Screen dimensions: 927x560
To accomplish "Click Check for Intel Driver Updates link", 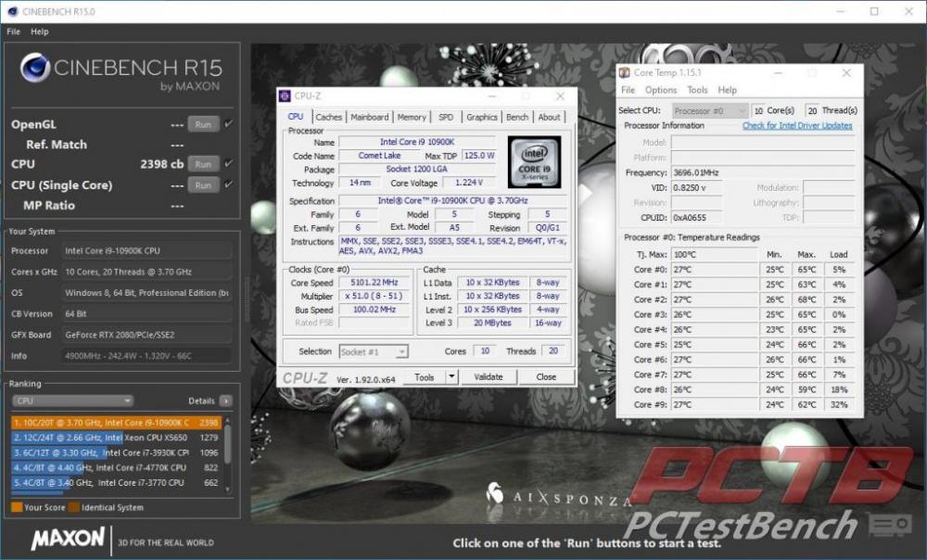I will pyautogui.click(x=797, y=125).
